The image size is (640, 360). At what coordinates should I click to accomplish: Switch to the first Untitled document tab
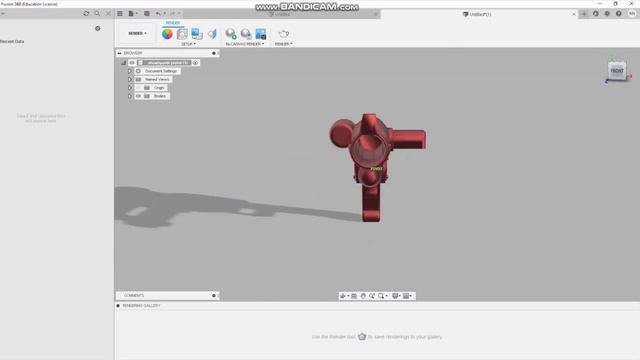pos(280,14)
